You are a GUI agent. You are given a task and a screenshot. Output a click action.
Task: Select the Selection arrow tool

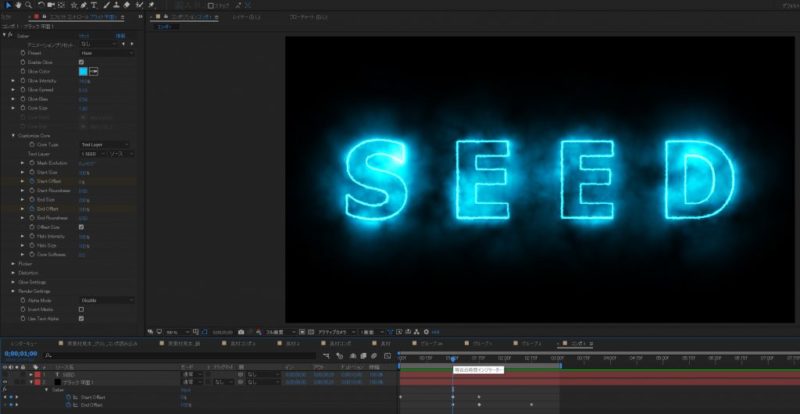(5, 6)
